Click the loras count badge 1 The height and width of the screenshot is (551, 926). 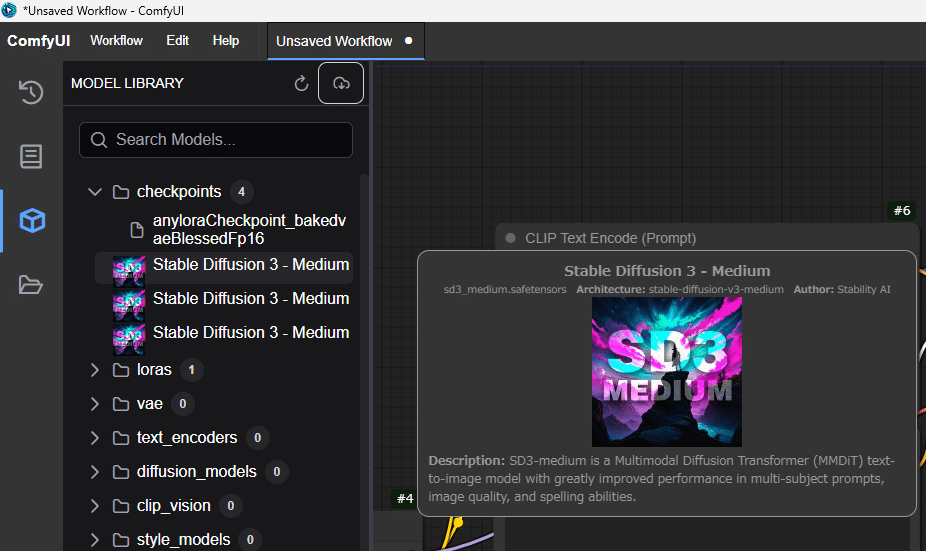click(x=191, y=370)
